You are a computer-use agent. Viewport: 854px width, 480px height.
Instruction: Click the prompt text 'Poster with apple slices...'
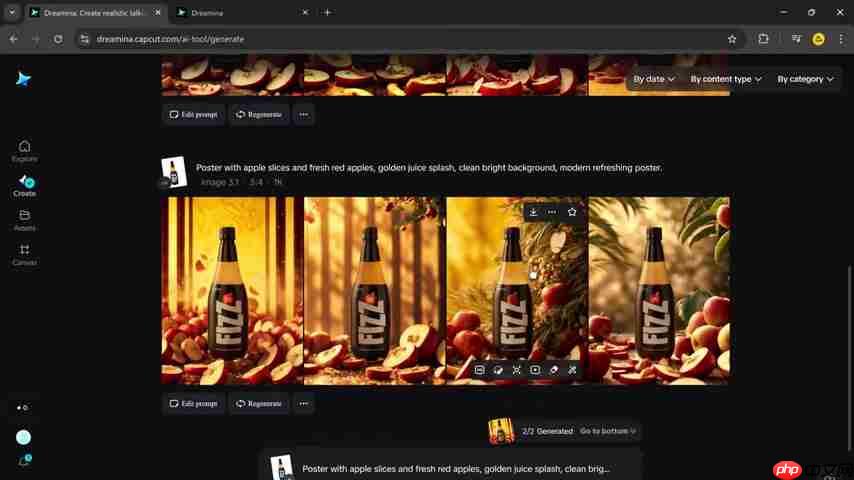point(429,168)
